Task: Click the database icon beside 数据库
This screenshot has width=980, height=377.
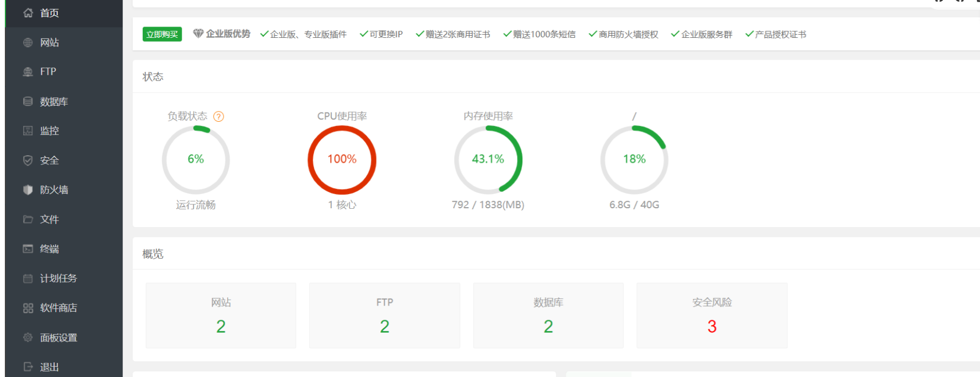Action: coord(28,101)
